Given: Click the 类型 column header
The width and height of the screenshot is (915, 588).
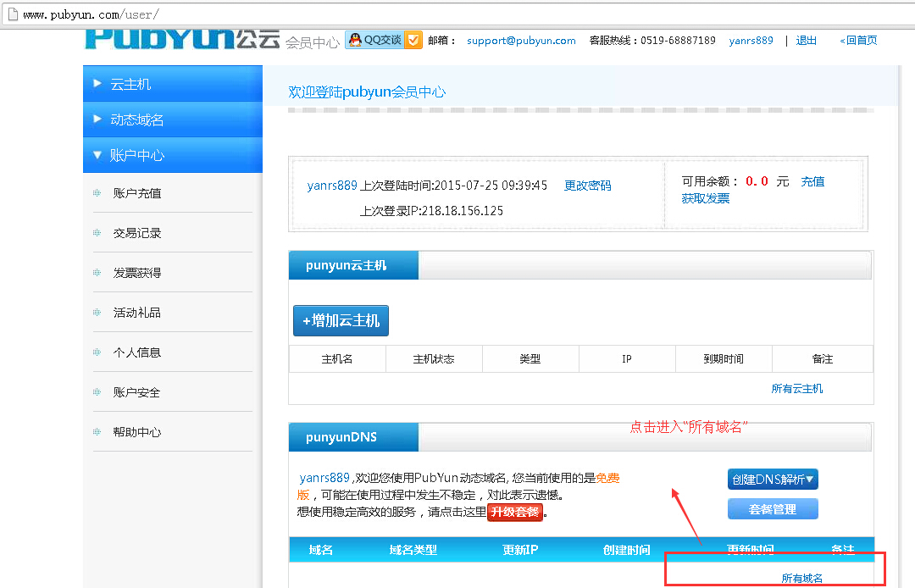Looking at the screenshot, I should [530, 358].
